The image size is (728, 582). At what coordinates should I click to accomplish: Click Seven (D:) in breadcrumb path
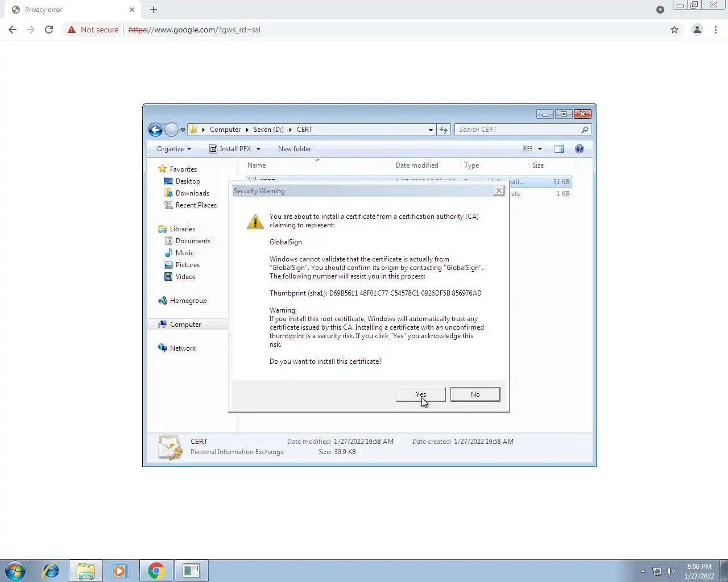[268, 130]
